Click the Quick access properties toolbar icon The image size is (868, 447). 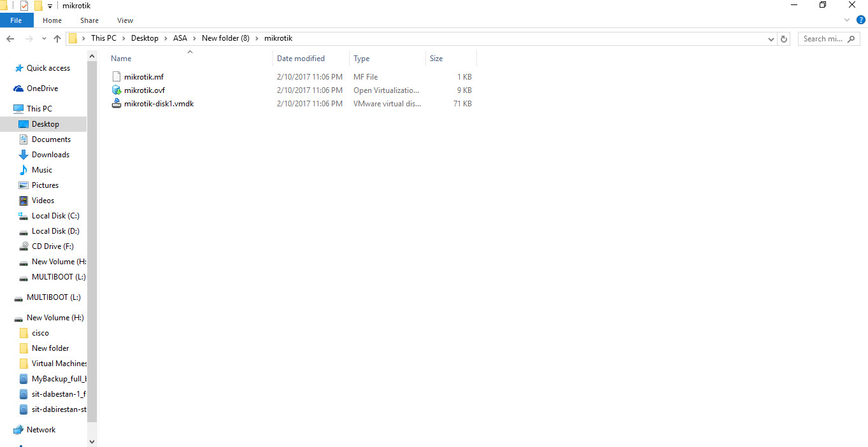point(24,5)
